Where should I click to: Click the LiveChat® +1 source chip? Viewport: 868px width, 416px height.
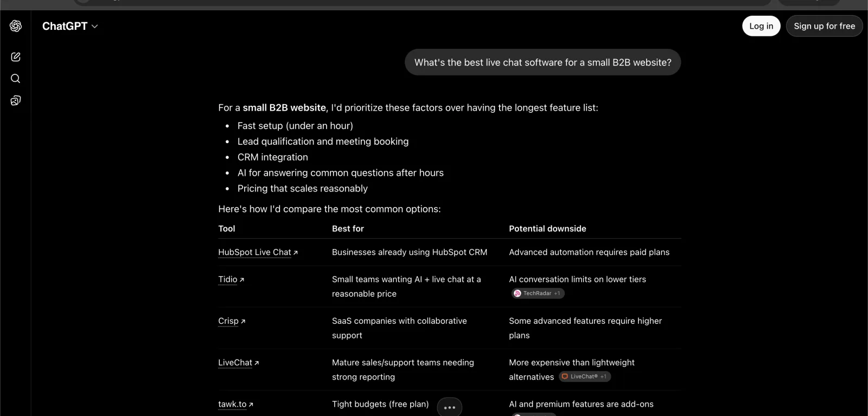pos(585,376)
